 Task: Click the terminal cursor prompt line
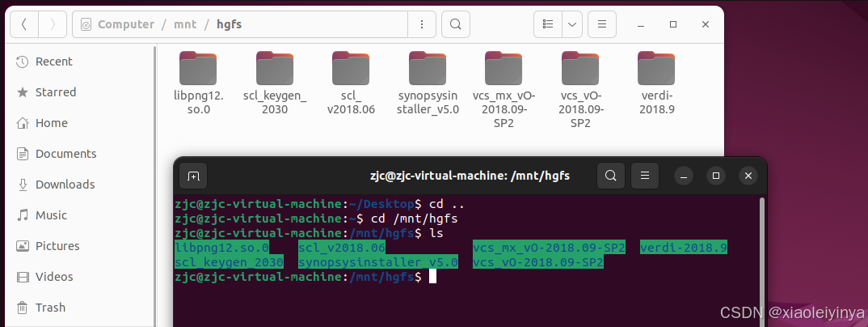(305, 277)
